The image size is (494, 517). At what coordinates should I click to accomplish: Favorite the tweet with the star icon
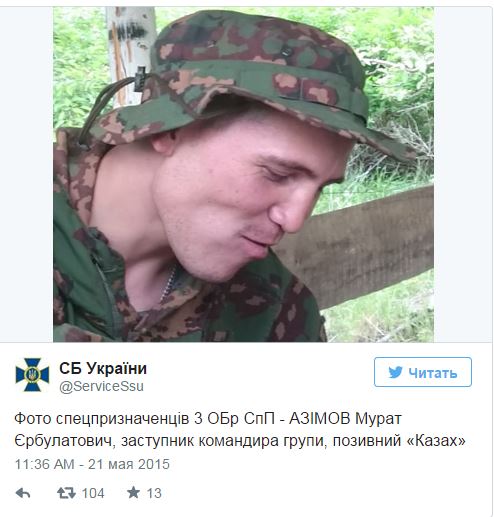pyautogui.click(x=133, y=492)
